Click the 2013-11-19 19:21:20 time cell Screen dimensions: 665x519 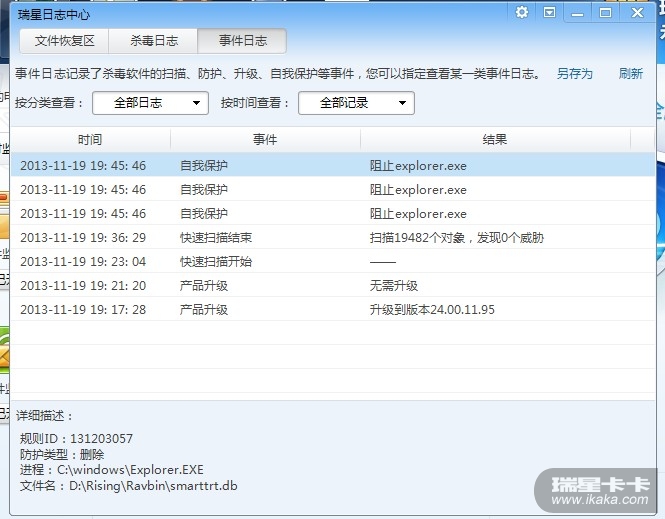83,286
